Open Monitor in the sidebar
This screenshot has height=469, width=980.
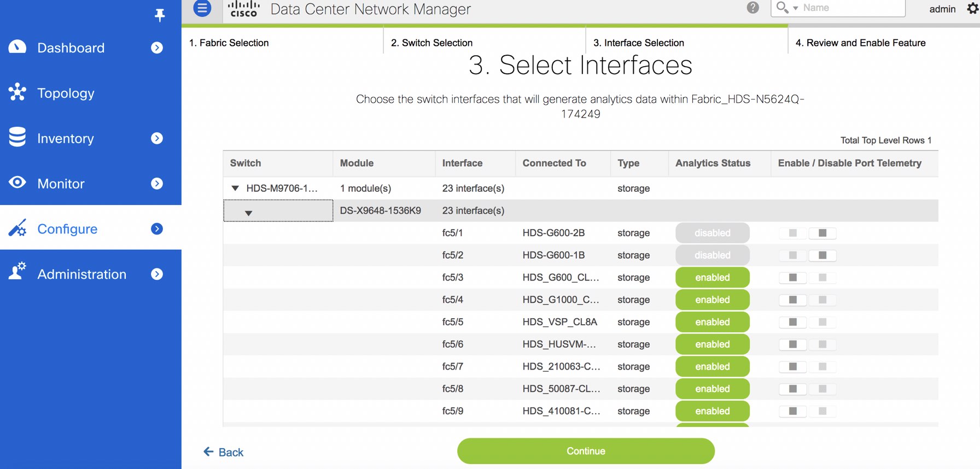click(x=61, y=184)
